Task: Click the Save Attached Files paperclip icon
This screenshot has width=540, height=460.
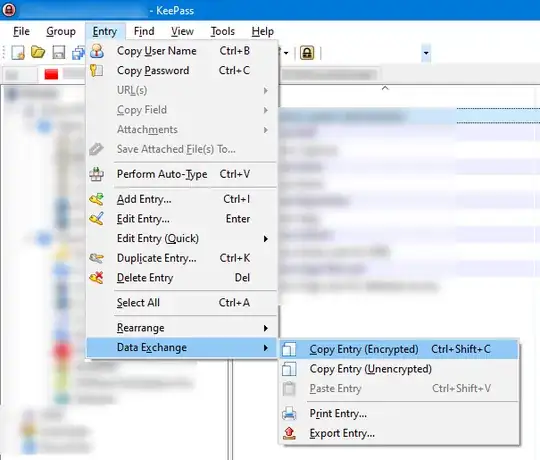Action: 96,149
